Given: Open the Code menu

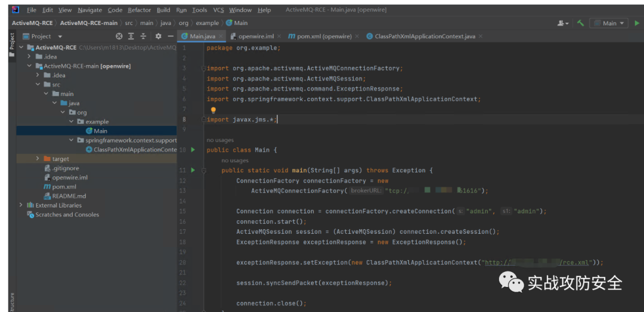Looking at the screenshot, I should [x=115, y=10].
